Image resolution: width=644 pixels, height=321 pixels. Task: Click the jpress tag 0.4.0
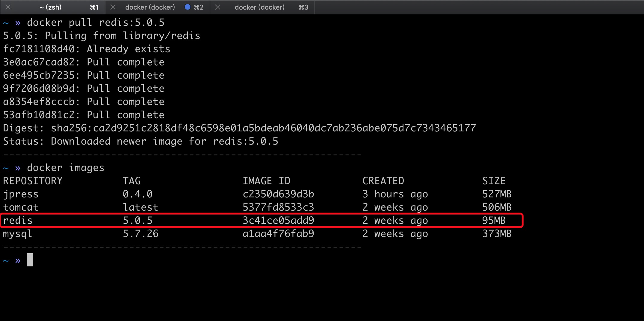click(137, 194)
